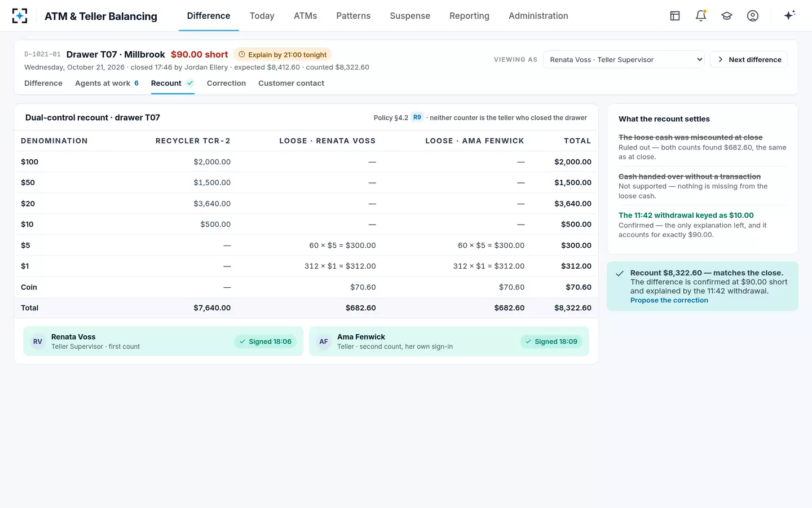This screenshot has width=812, height=508.
Task: Open the Customer contact tab
Action: tap(291, 83)
